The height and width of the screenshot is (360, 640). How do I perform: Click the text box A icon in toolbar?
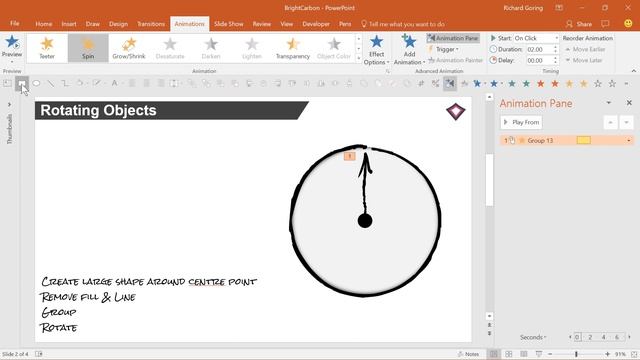click(115, 83)
